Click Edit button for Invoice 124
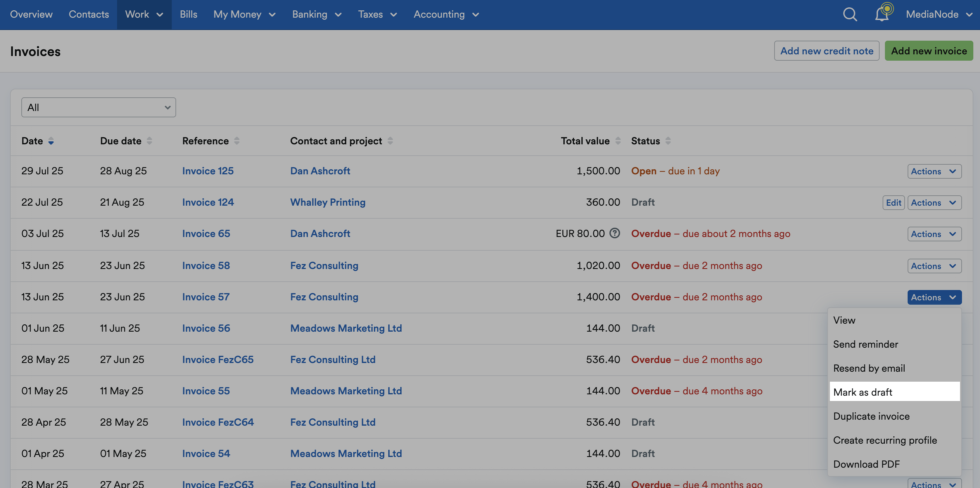Image resolution: width=980 pixels, height=488 pixels. [893, 203]
